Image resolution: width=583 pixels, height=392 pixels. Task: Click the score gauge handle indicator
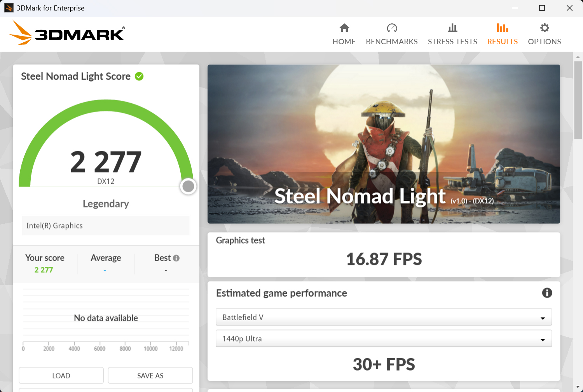(188, 186)
